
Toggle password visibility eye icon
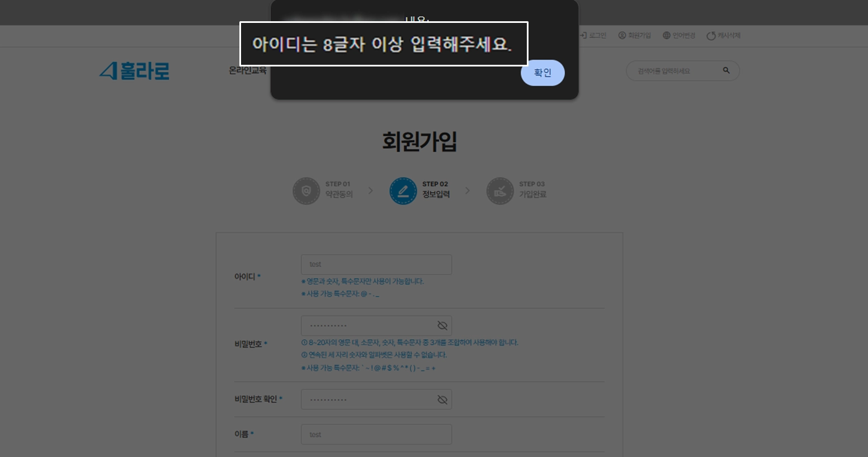coord(442,326)
